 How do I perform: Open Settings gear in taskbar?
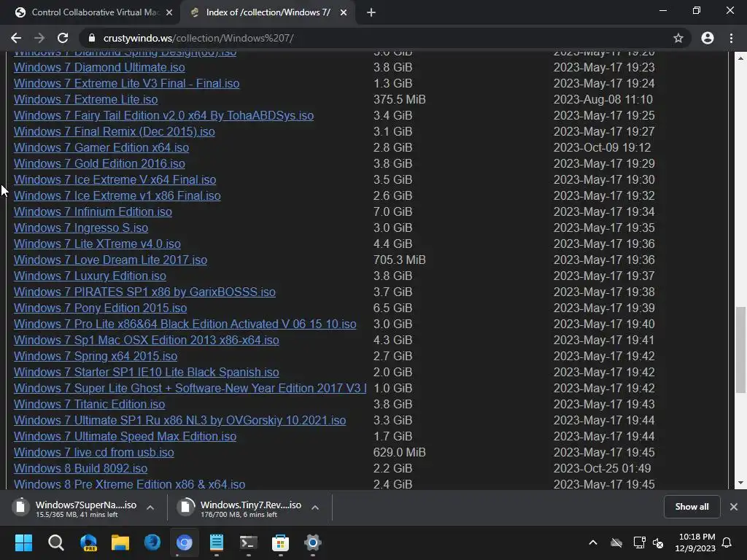pos(312,542)
